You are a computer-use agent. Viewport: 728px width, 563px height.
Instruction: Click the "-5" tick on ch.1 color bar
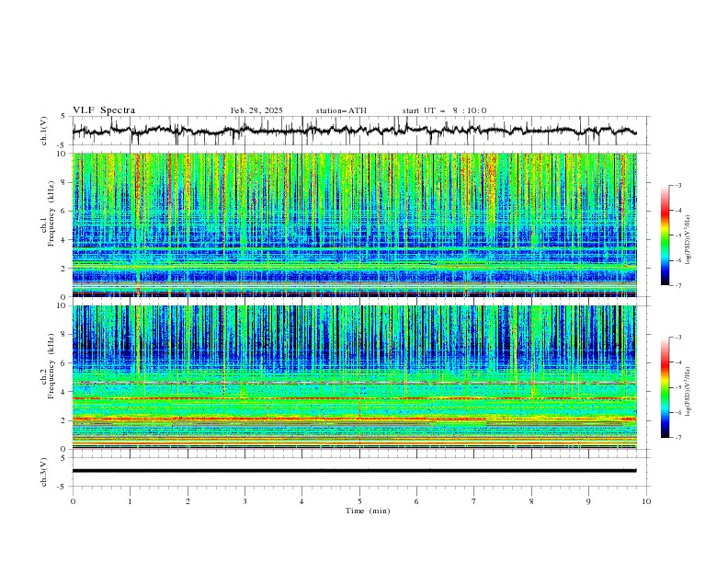pyautogui.click(x=678, y=236)
